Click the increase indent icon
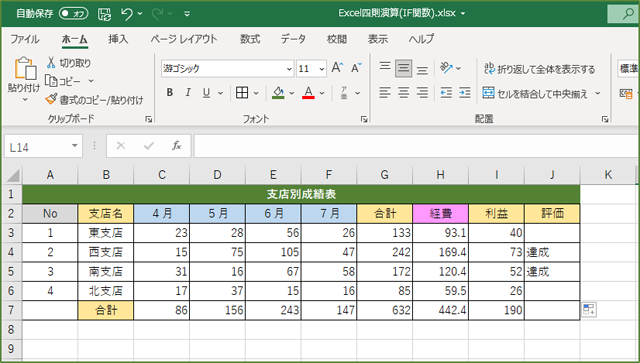 click(464, 93)
